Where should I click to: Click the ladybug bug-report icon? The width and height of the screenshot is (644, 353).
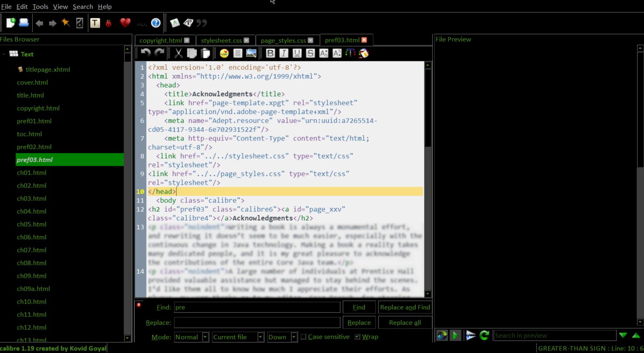[x=108, y=23]
